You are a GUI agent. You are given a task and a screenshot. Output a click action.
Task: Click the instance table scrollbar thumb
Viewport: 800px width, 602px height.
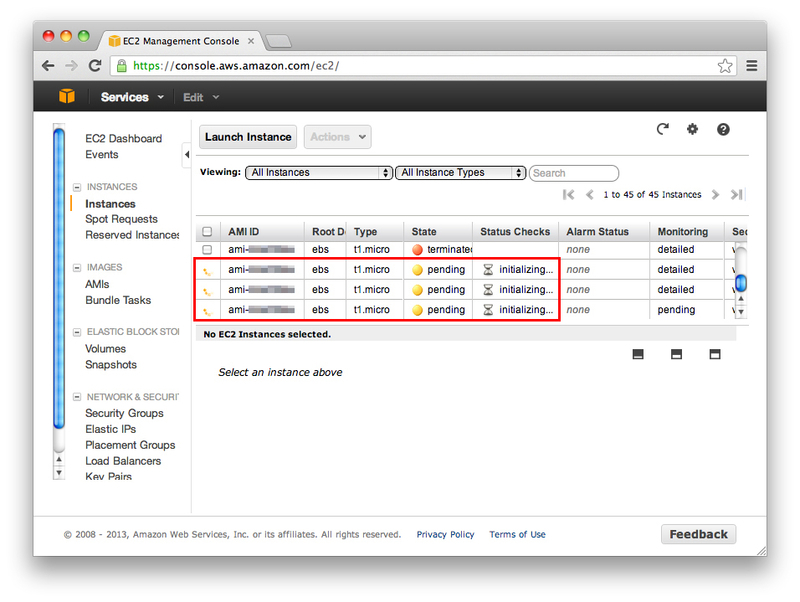[x=741, y=282]
